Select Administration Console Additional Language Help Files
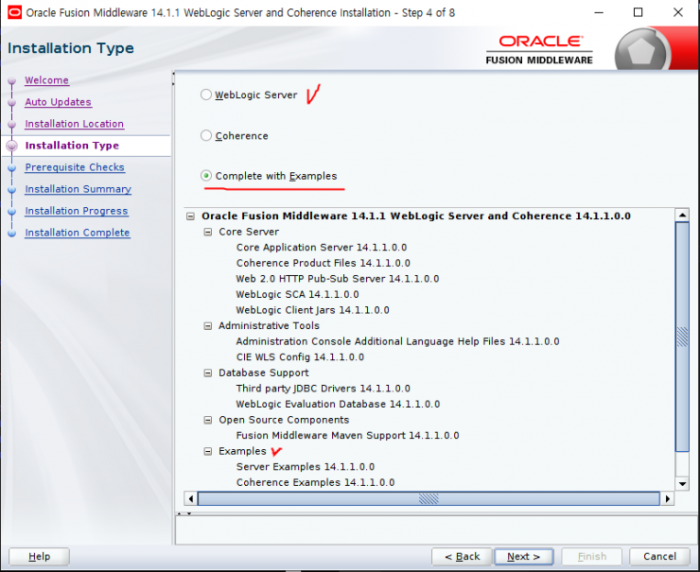This screenshot has width=700, height=572. [398, 342]
